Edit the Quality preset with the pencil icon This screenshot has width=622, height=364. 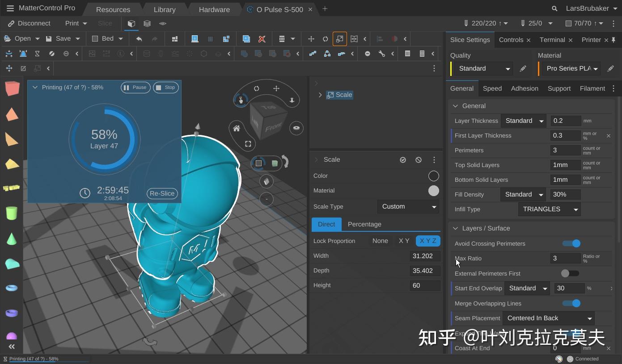tap(523, 68)
